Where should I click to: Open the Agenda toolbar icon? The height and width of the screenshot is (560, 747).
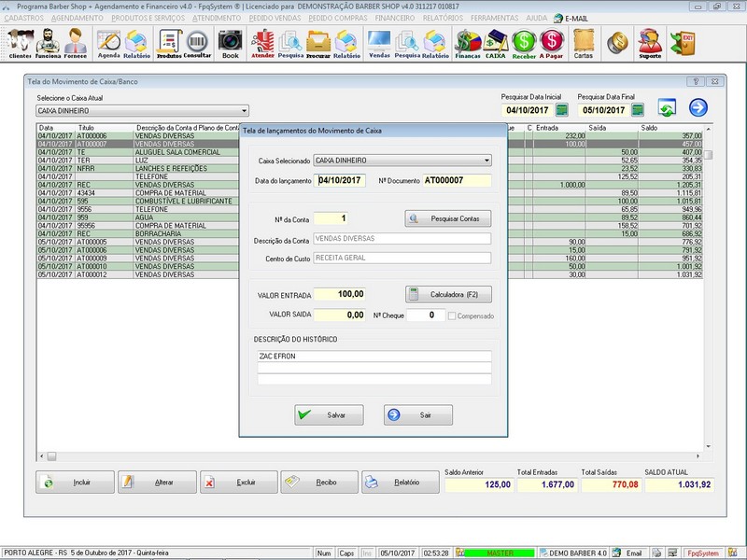point(109,43)
